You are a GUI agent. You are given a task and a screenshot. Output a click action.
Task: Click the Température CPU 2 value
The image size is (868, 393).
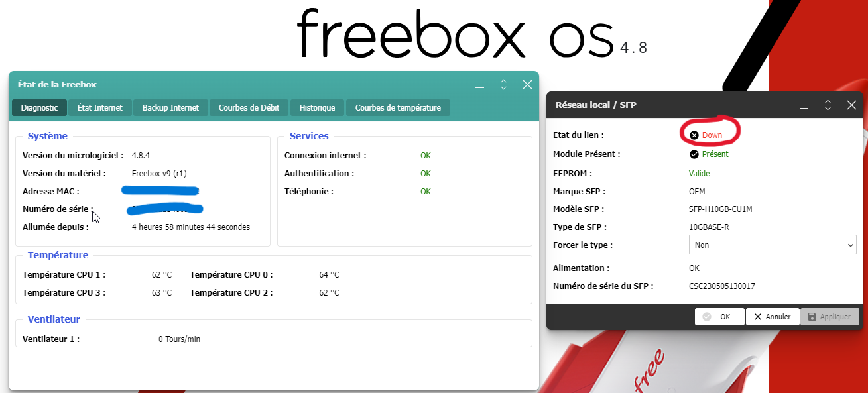(x=329, y=292)
